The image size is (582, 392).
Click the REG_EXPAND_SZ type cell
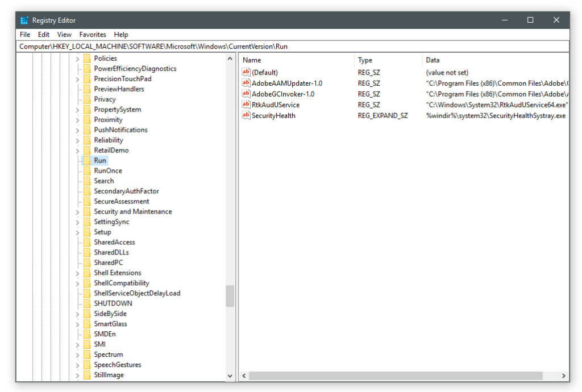tap(383, 115)
